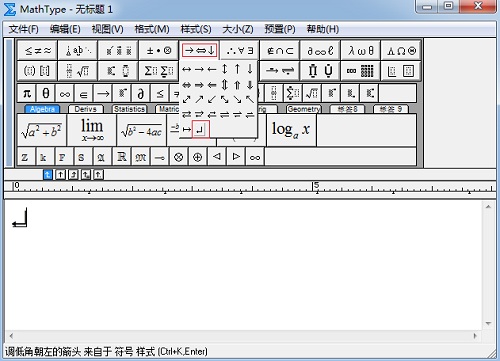Click the ruler at mark 5
The width and height of the screenshot is (500, 361).
coord(316,186)
